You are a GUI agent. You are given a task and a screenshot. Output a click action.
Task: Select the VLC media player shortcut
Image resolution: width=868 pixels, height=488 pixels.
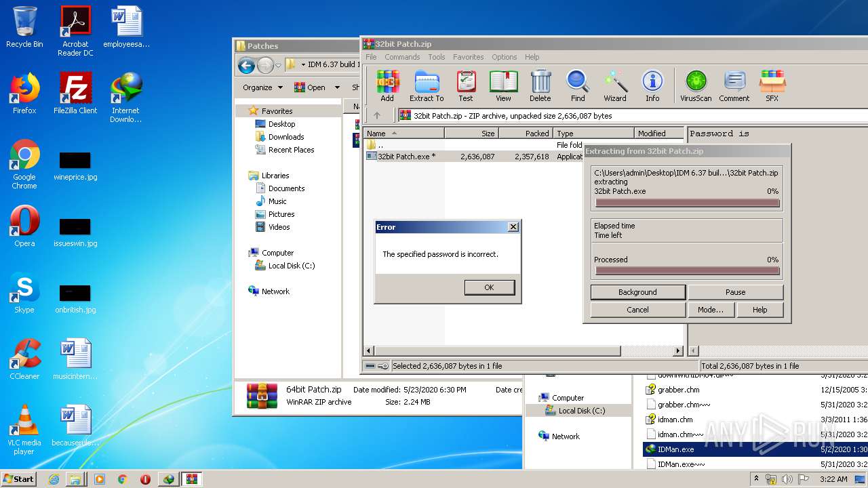(x=24, y=430)
